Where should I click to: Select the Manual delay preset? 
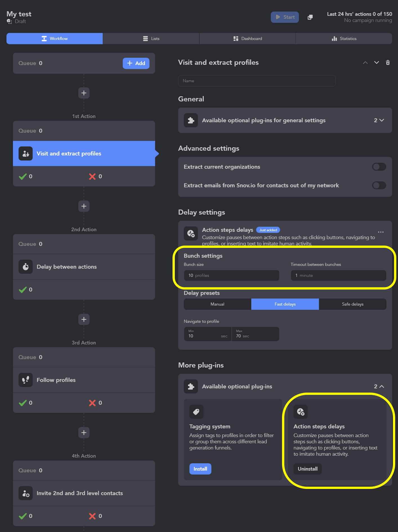[217, 304]
